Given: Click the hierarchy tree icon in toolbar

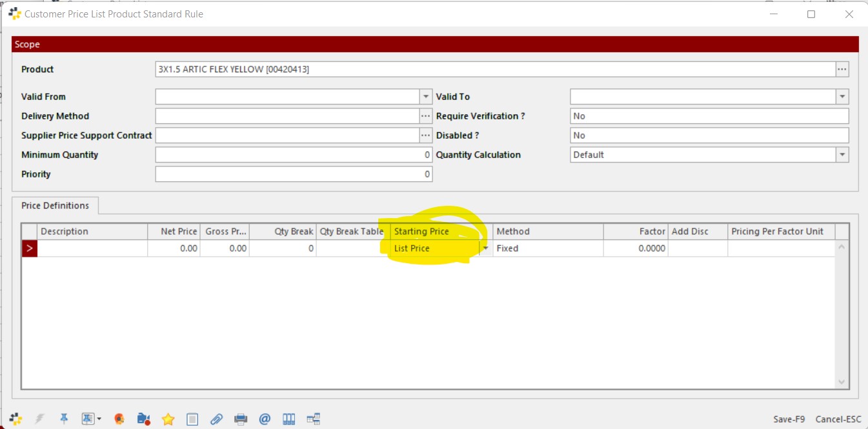Looking at the screenshot, I should [314, 419].
